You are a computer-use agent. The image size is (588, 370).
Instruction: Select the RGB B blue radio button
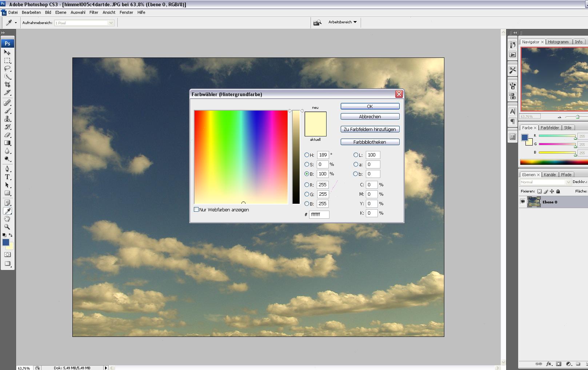[307, 204]
